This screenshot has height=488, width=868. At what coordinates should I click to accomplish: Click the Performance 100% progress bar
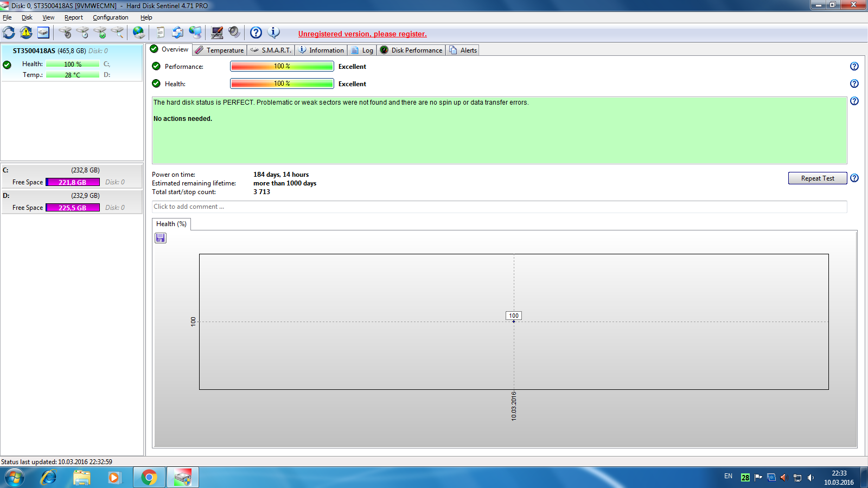tap(282, 66)
